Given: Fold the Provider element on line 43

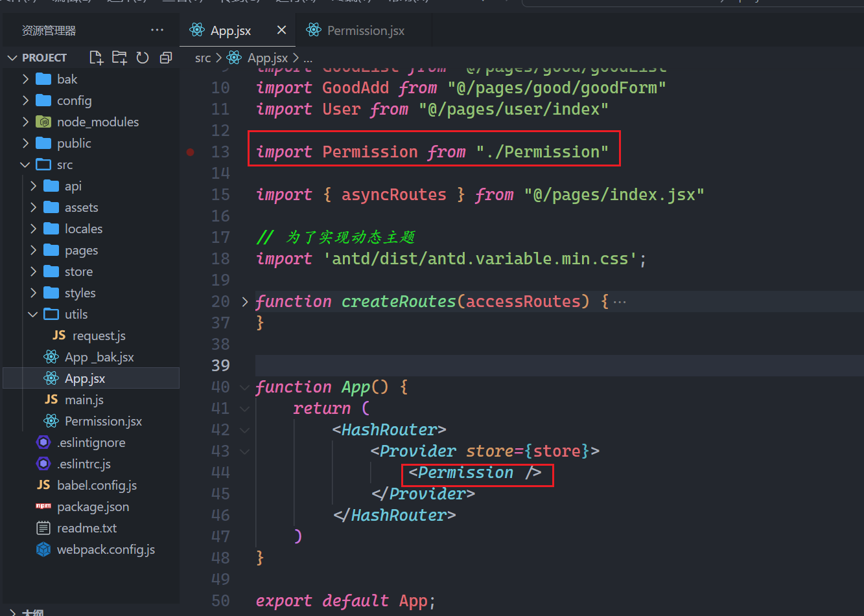Looking at the screenshot, I should [245, 451].
